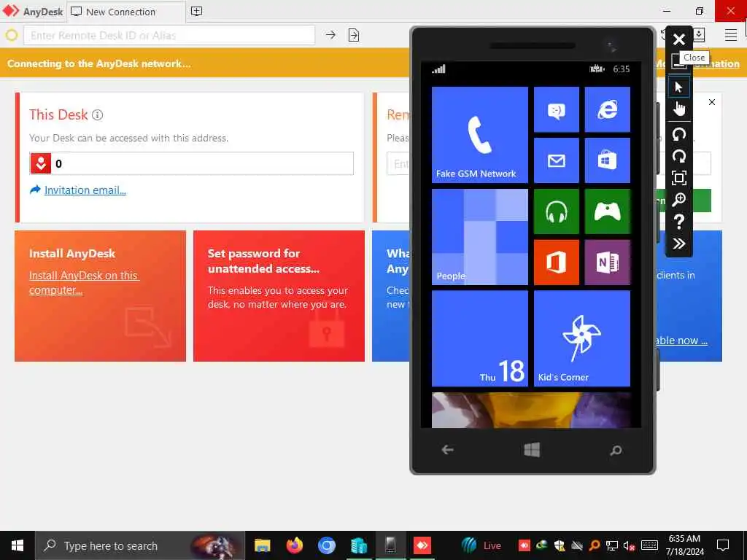
Task: Open the emulator zoom magnifier tool
Action: point(679,200)
